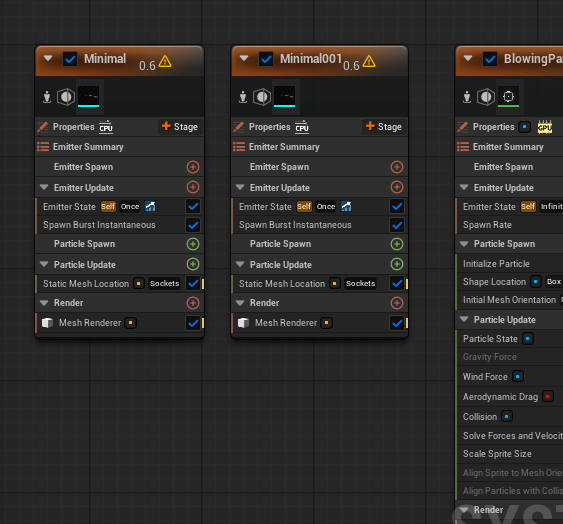Collapse Emitter Update section in Minimal001
The width and height of the screenshot is (563, 524).
pos(240,187)
